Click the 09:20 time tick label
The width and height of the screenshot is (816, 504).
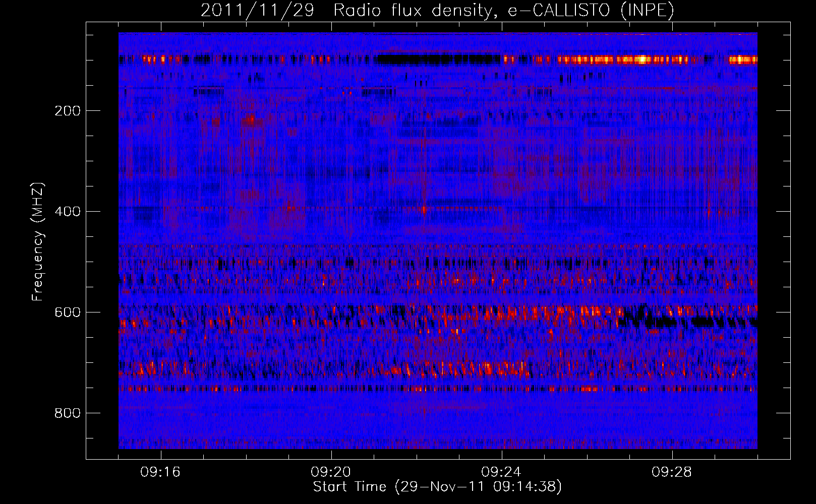[331, 472]
